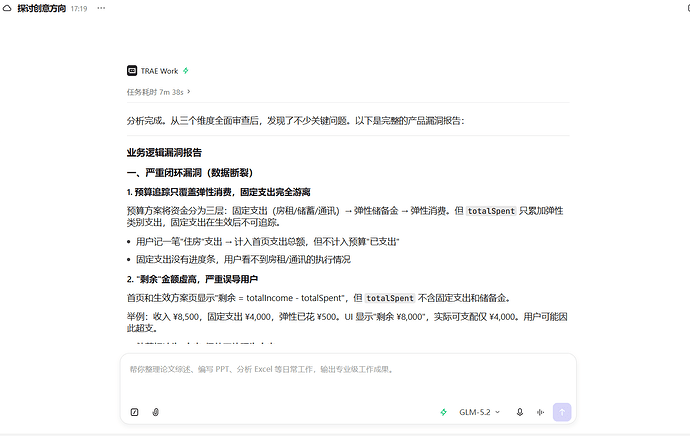Click the cloud icon beside the chat title

(x=7, y=8)
